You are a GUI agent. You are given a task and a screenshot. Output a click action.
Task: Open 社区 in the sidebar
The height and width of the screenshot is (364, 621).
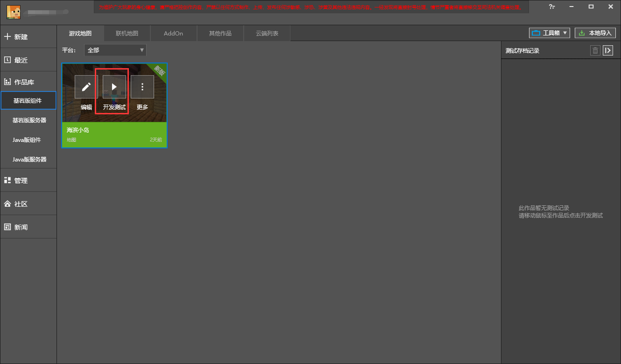(28, 203)
